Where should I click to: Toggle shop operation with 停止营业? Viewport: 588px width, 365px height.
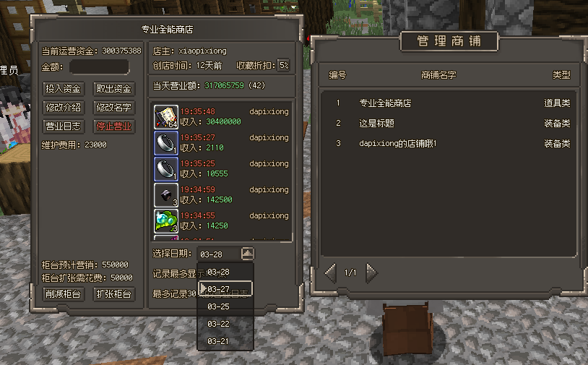coord(113,126)
